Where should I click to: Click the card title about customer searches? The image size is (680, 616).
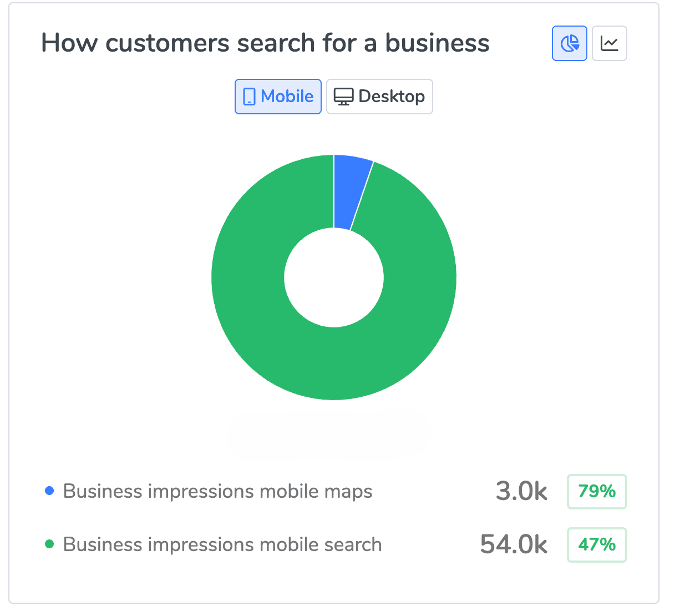(x=265, y=43)
